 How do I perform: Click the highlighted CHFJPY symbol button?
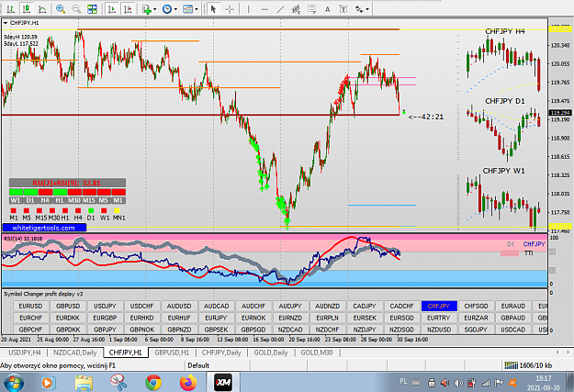[439, 306]
